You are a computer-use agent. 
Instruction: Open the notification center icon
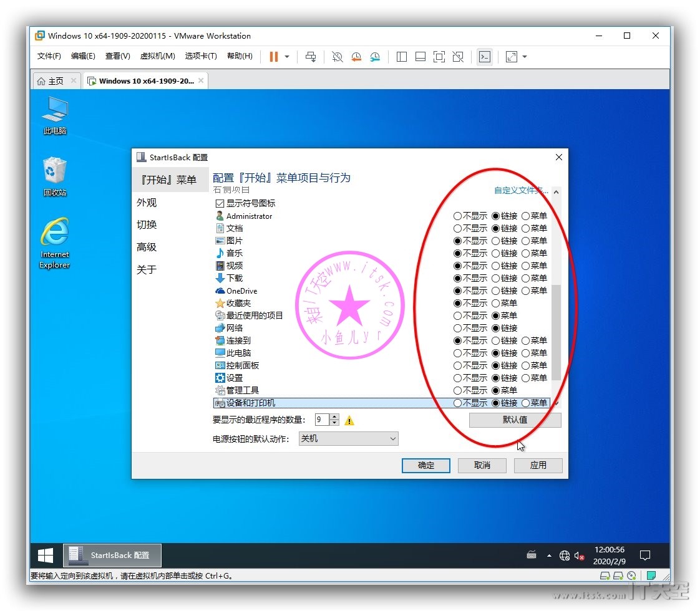645,556
